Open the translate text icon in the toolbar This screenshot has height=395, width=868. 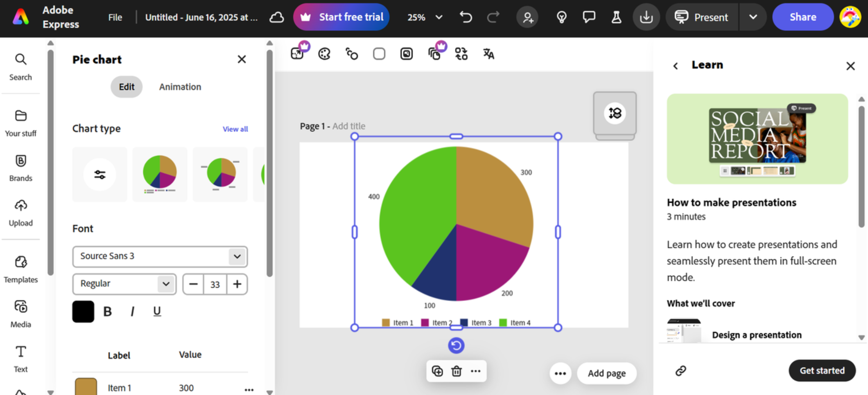point(488,54)
